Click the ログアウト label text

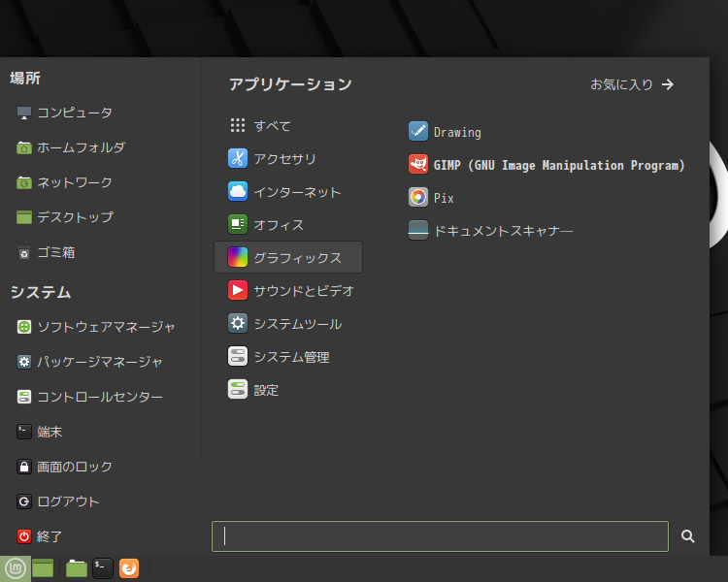pyautogui.click(x=68, y=501)
